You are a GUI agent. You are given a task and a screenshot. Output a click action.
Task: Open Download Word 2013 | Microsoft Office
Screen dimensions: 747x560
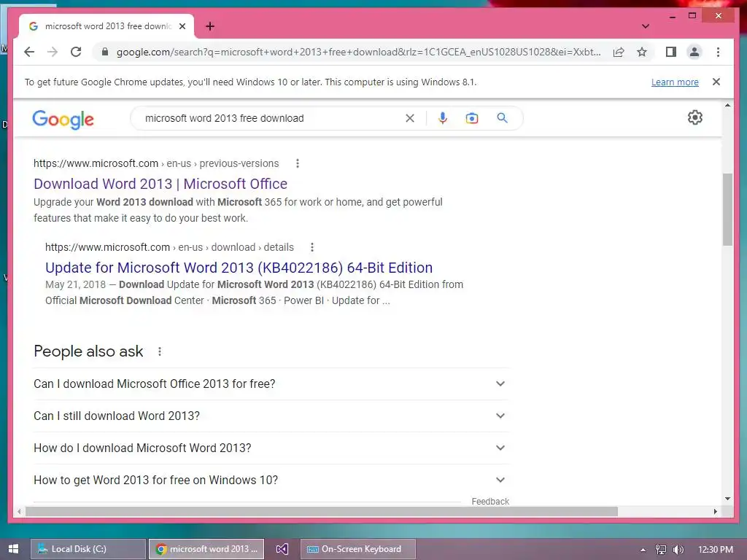point(160,184)
